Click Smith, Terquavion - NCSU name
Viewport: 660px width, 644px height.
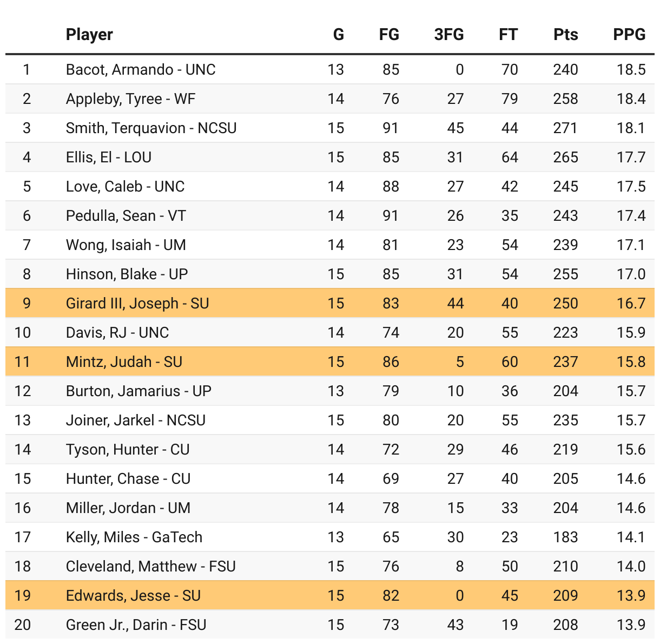(x=151, y=128)
